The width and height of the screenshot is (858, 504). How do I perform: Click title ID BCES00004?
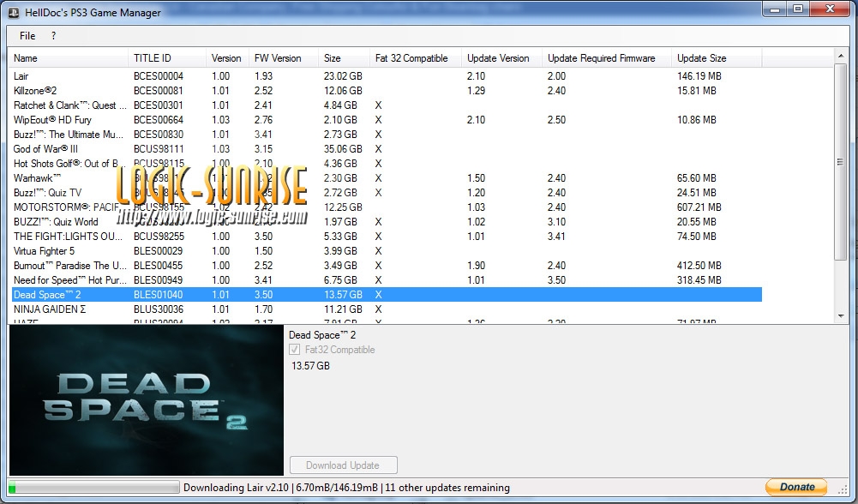159,76
